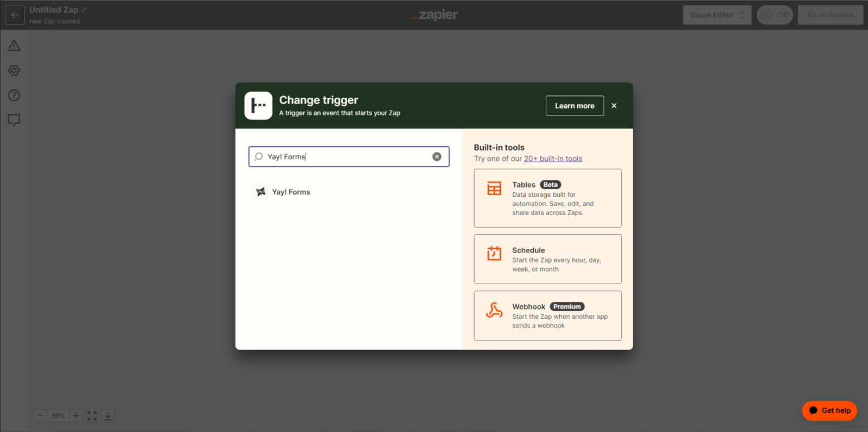Open the help question mark icon

14,95
